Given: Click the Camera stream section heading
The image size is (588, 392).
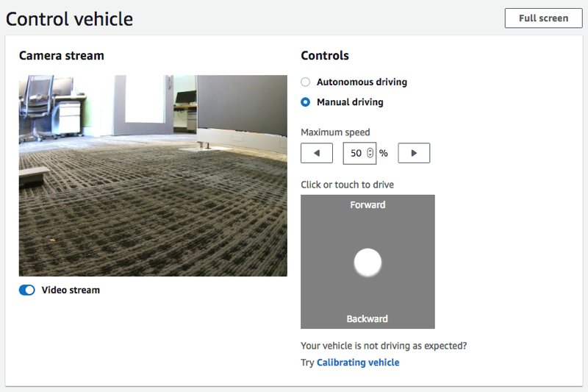Looking at the screenshot, I should coord(62,56).
